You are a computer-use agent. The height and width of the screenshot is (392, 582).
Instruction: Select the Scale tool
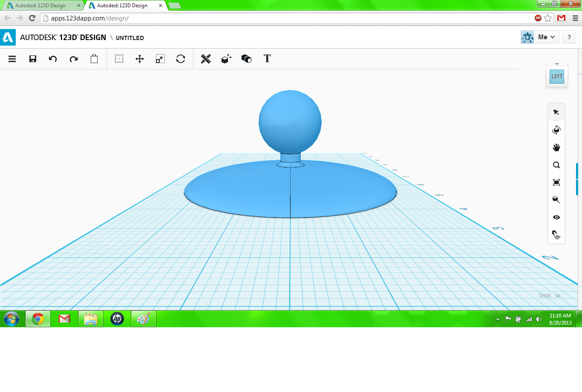pos(160,59)
